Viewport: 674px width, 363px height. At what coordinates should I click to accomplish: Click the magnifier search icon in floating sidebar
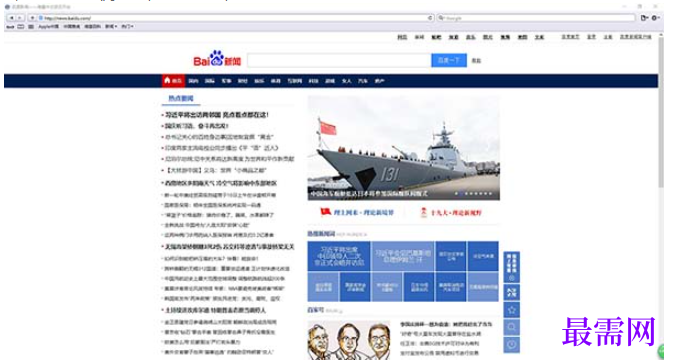[x=512, y=327]
